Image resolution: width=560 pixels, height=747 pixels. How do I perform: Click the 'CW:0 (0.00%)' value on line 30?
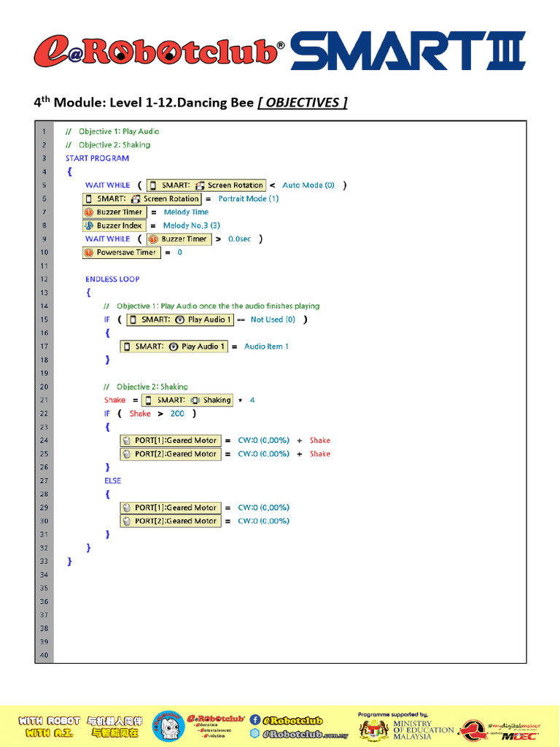coord(264,521)
